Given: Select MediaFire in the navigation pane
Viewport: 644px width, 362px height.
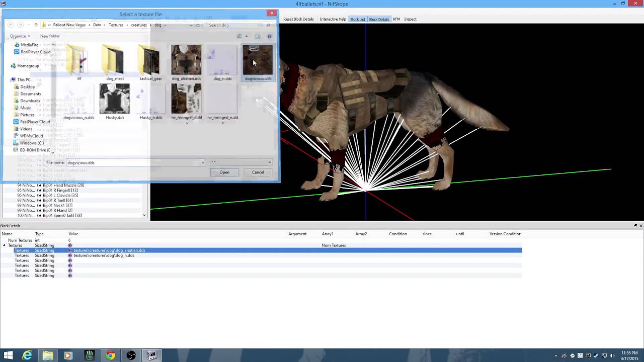Looking at the screenshot, I should click(x=30, y=45).
